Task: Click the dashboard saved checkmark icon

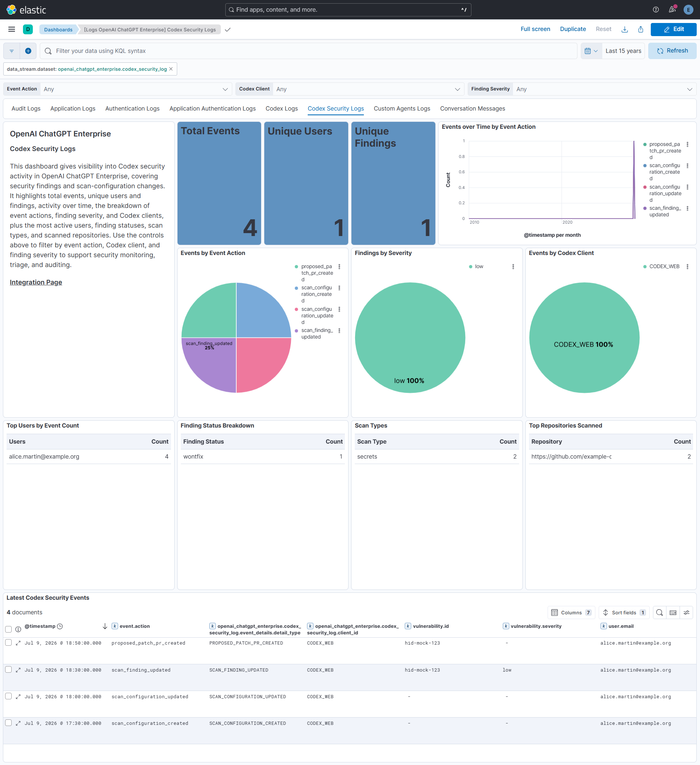Action: pos(227,30)
